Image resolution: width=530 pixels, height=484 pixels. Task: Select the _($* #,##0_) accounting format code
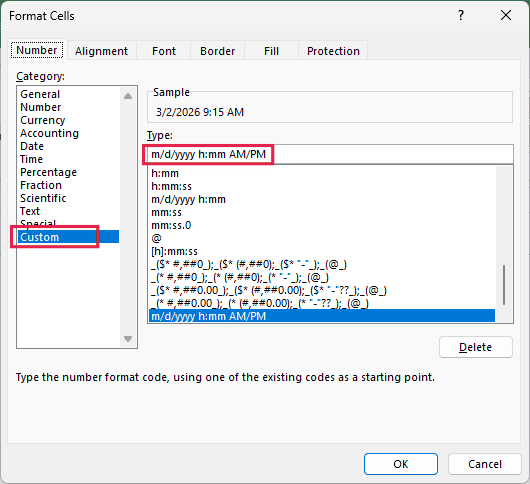[x=322, y=264]
